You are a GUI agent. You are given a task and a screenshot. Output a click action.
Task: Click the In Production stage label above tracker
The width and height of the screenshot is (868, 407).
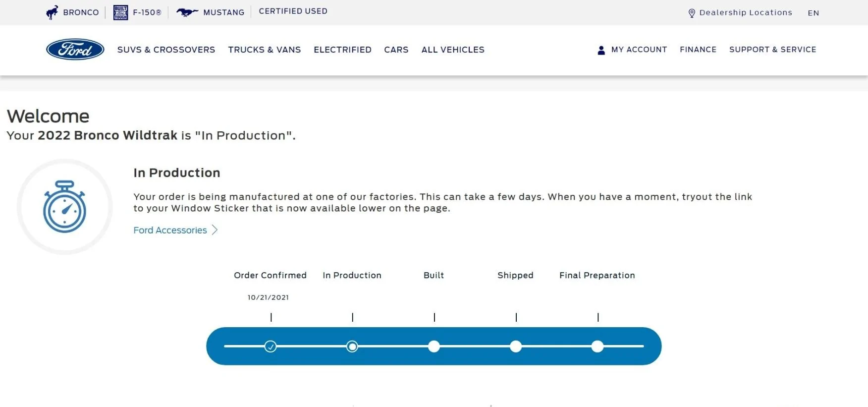click(x=352, y=275)
